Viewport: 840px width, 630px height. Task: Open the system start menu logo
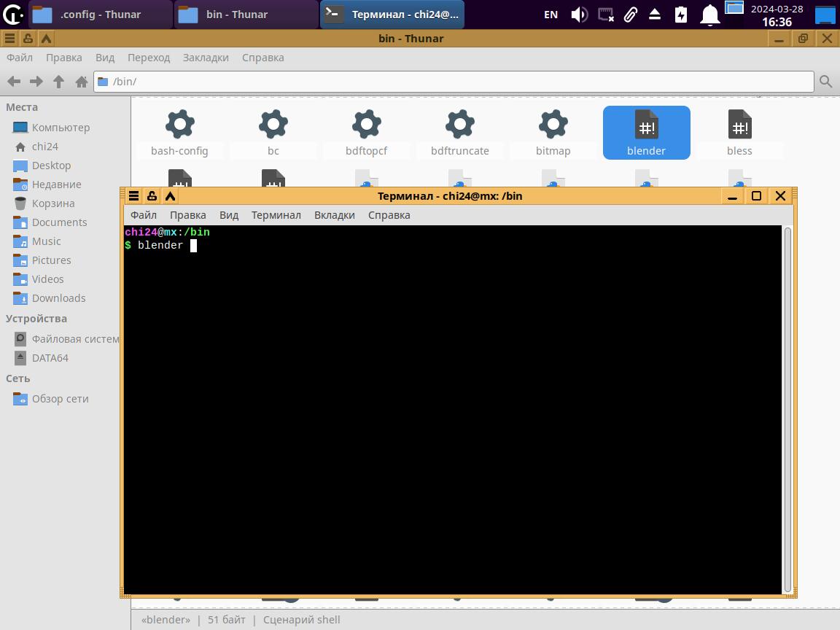point(13,15)
